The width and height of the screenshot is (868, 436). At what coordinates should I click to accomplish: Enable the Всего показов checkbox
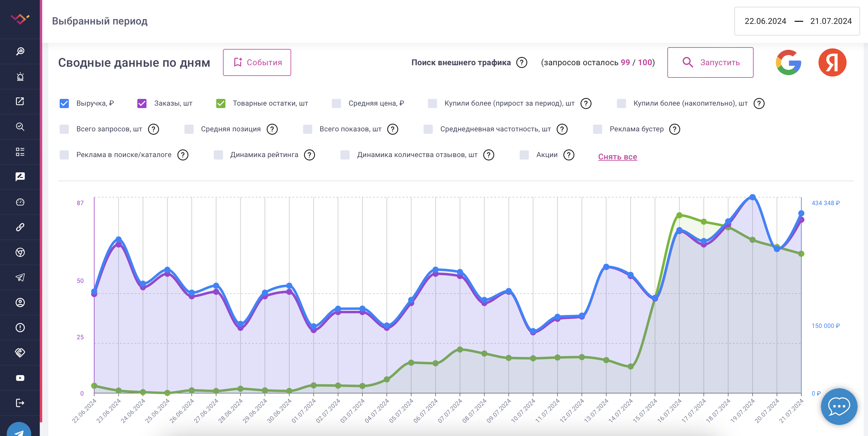click(x=307, y=129)
